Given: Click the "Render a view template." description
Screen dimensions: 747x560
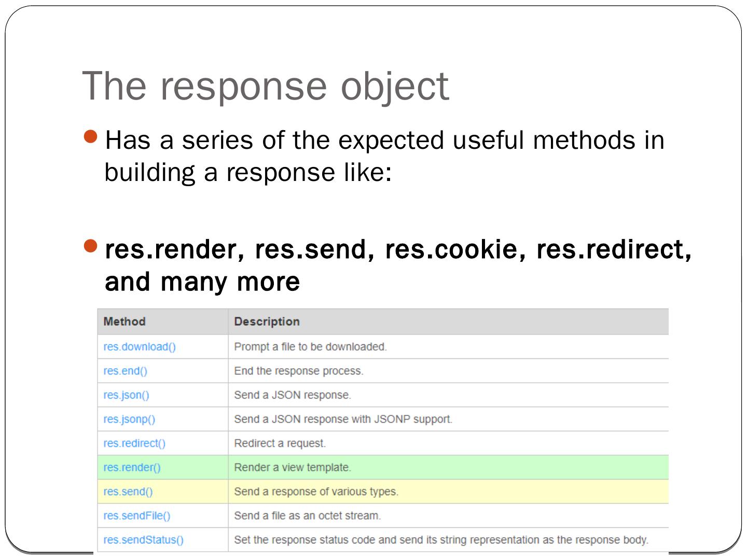Looking at the screenshot, I should [x=293, y=468].
